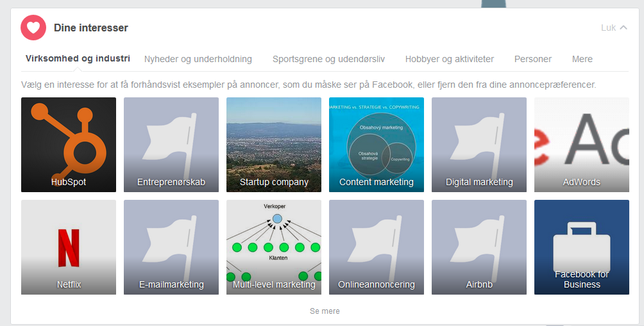Click the Se mere link

(x=325, y=311)
